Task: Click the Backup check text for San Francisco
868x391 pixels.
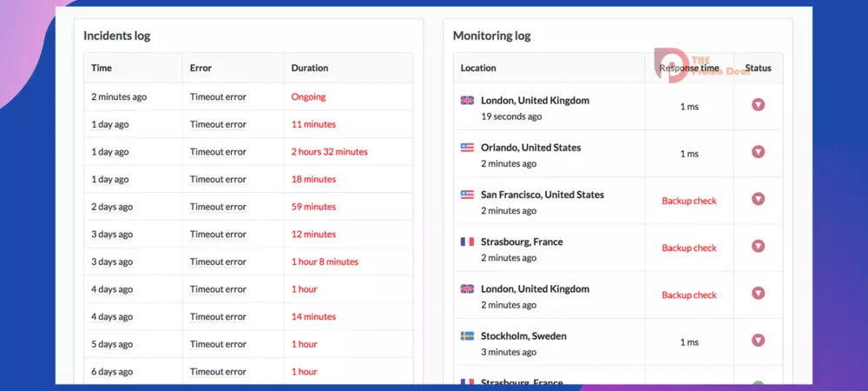Action: [689, 201]
